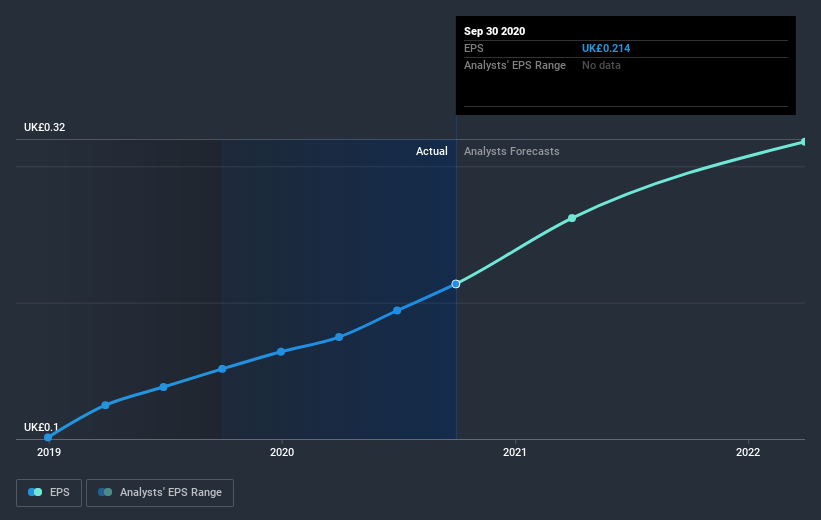Image resolution: width=821 pixels, height=520 pixels.
Task: Click the first forecast data point in 2021
Action: tap(572, 218)
